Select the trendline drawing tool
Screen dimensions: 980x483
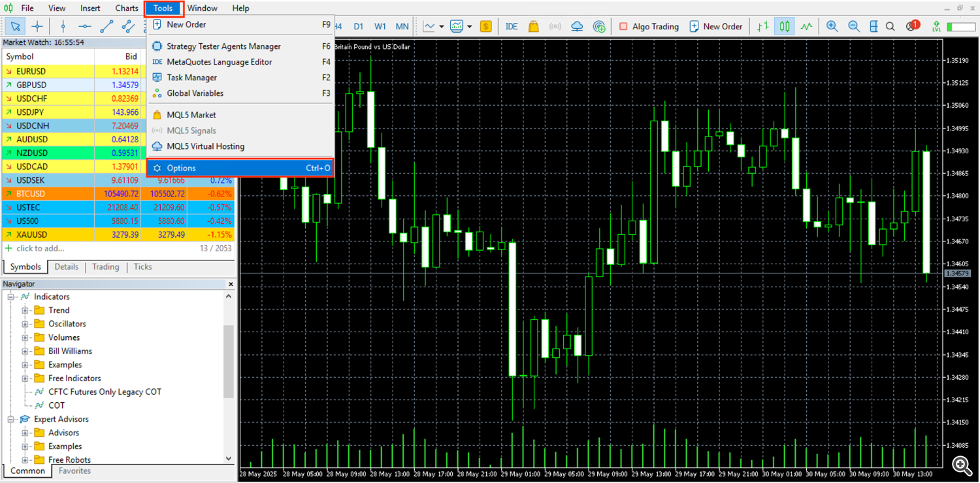point(106,27)
